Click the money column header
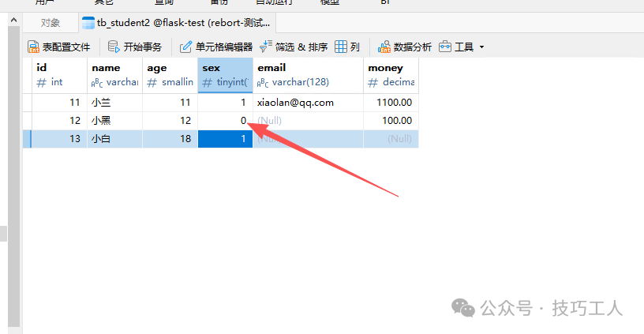The image size is (644, 334). (391, 75)
